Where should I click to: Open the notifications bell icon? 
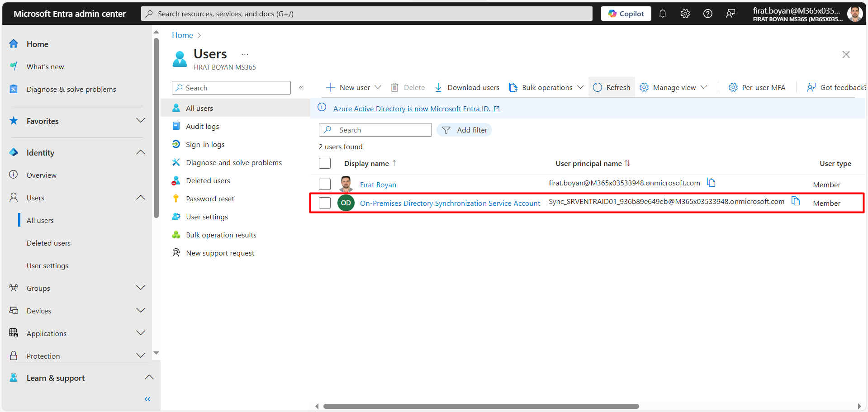[x=662, y=14]
